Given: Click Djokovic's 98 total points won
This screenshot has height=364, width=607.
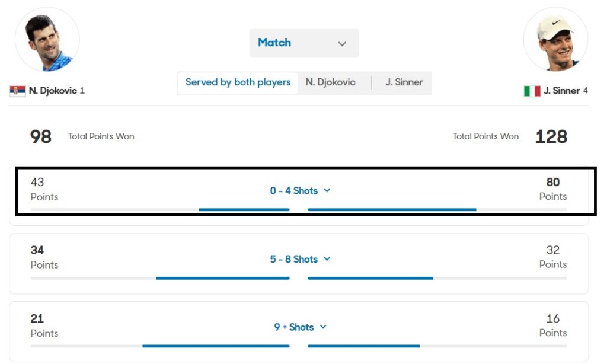Looking at the screenshot, I should click(x=41, y=137).
